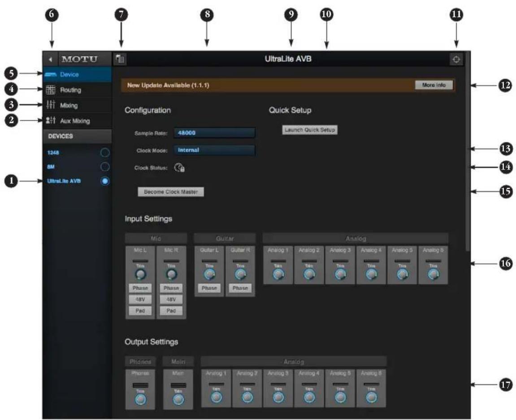The height and width of the screenshot is (420, 516).
Task: Click the vertical scrollbar
Action: 468,152
